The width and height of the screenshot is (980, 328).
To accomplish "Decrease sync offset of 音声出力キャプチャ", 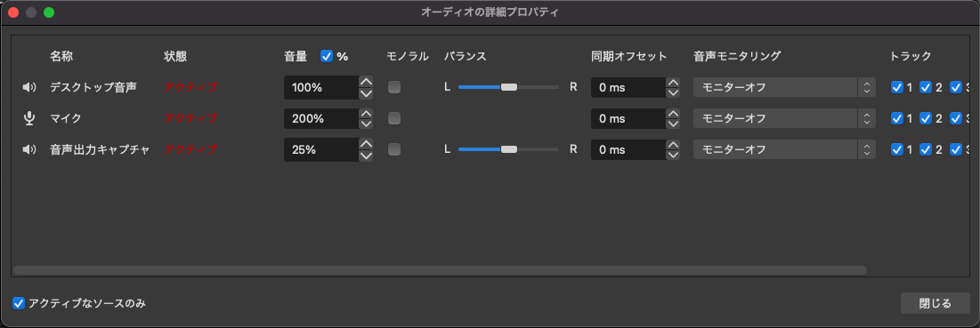I will (x=673, y=156).
